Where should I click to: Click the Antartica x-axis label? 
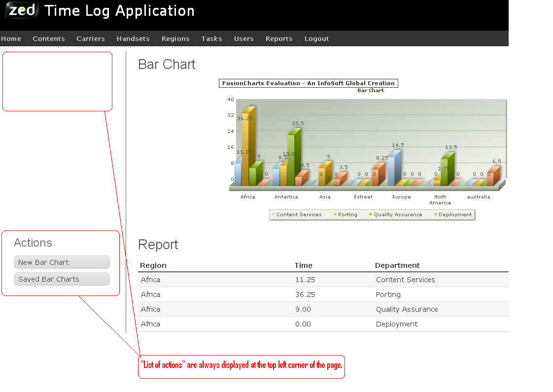coord(286,196)
